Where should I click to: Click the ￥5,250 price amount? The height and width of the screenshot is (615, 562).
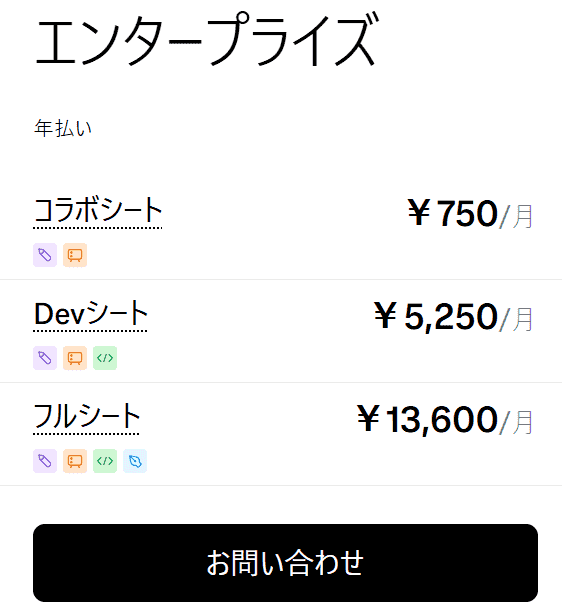(x=436, y=316)
